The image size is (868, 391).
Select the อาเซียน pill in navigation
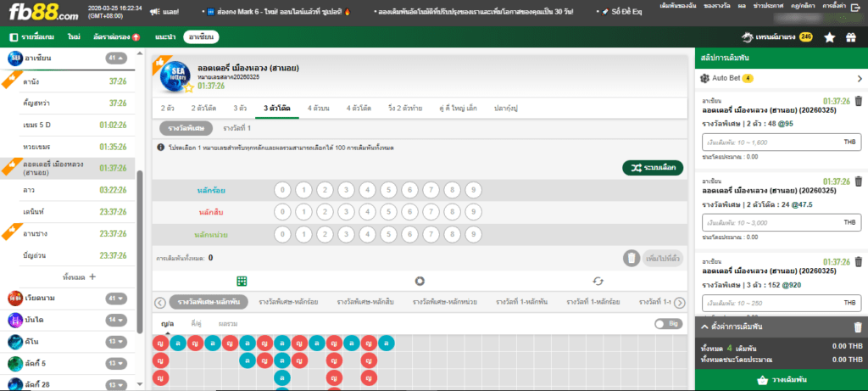[201, 37]
